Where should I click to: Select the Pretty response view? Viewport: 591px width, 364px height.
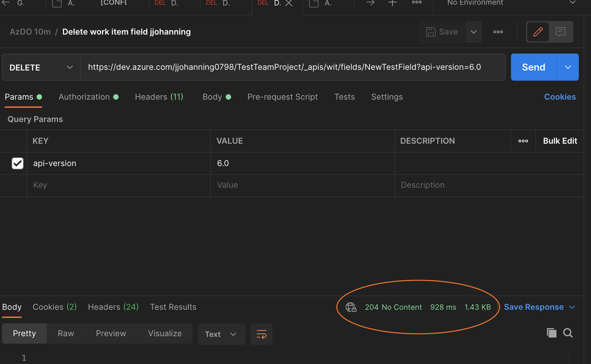pyautogui.click(x=24, y=333)
